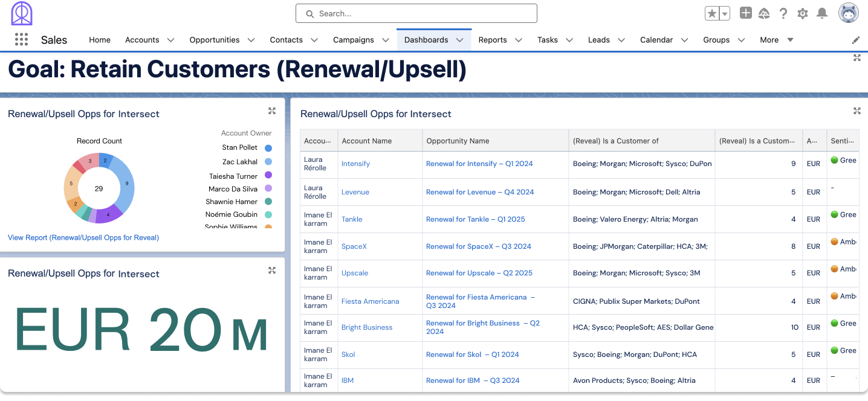Open the user profile avatar

click(849, 13)
